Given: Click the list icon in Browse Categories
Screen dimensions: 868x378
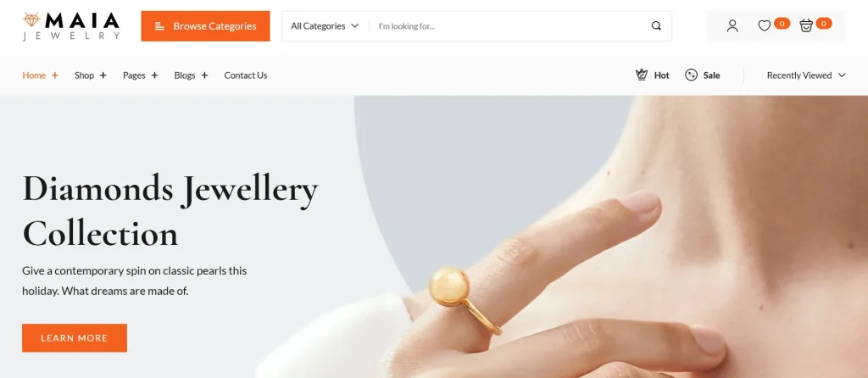Looking at the screenshot, I should tap(159, 26).
